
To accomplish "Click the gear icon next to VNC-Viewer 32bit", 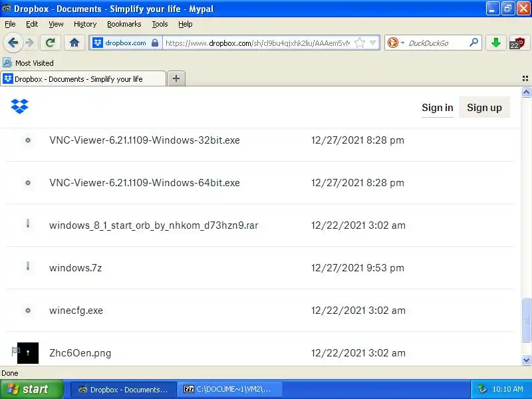I will (28, 140).
